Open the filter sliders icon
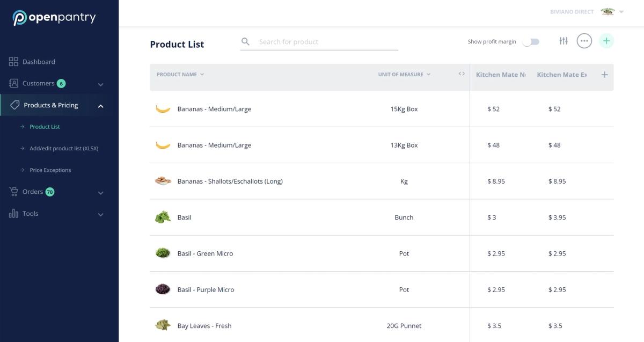Image resolution: width=644 pixels, height=342 pixels. pyautogui.click(x=563, y=41)
